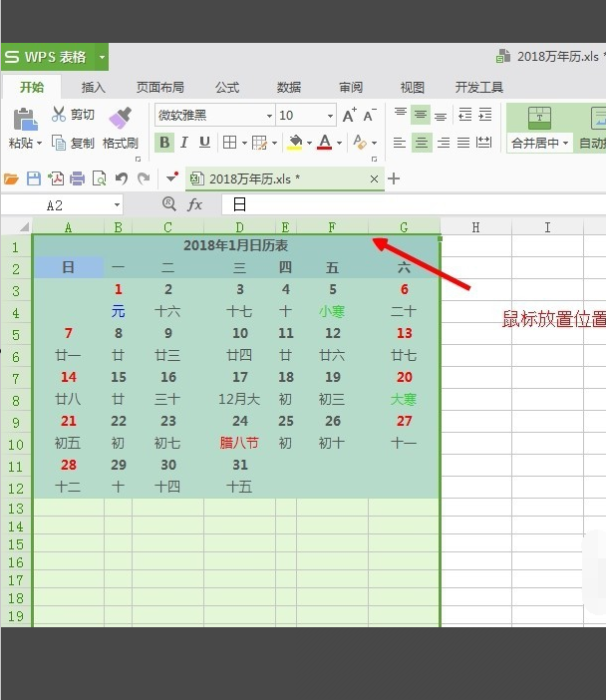Open the 页面布局 ribbon tab
Image resolution: width=606 pixels, height=700 pixels.
(160, 87)
